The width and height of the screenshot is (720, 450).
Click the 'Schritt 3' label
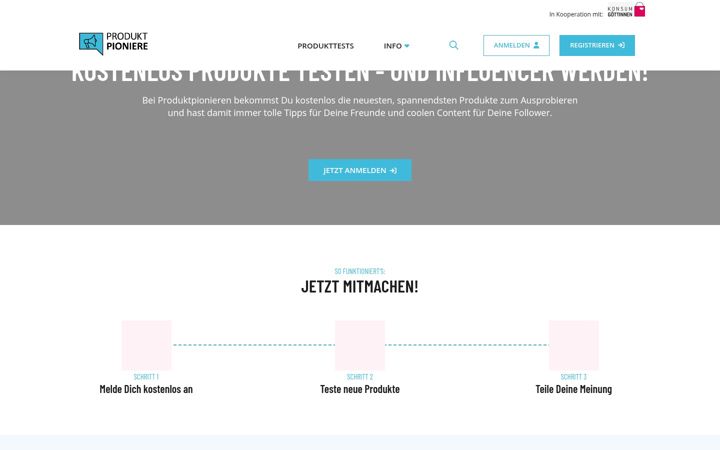tap(574, 377)
